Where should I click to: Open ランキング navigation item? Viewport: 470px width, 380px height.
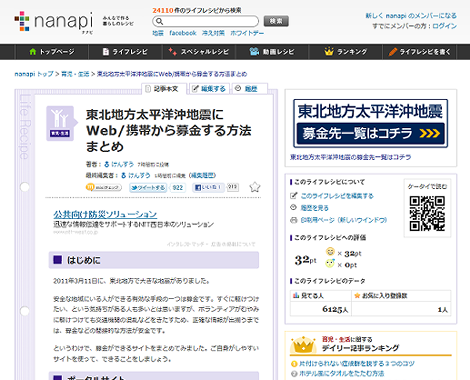[346, 52]
